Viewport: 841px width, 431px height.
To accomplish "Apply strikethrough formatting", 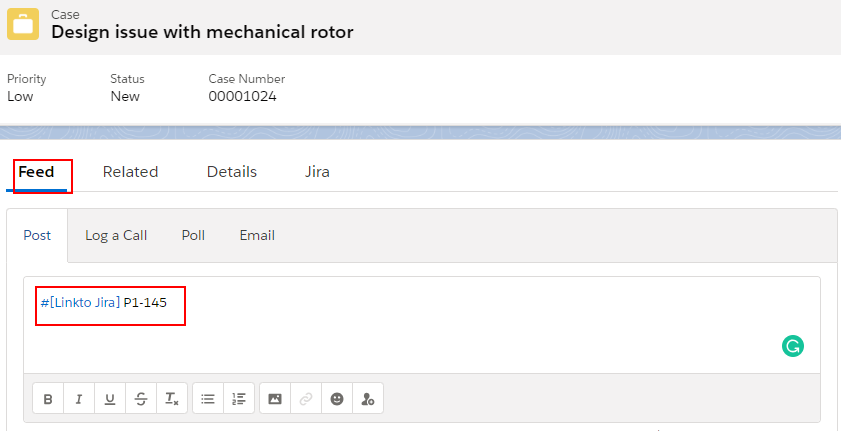I will [x=141, y=398].
